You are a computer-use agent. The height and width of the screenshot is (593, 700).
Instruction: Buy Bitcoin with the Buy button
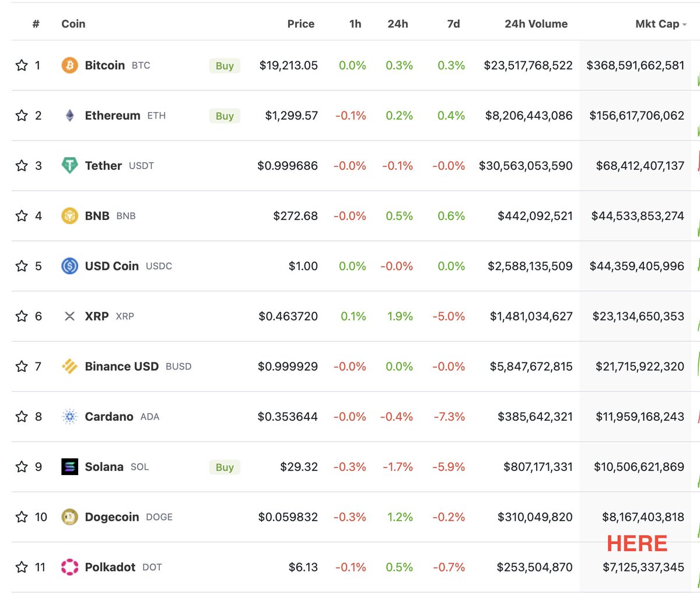(x=225, y=66)
